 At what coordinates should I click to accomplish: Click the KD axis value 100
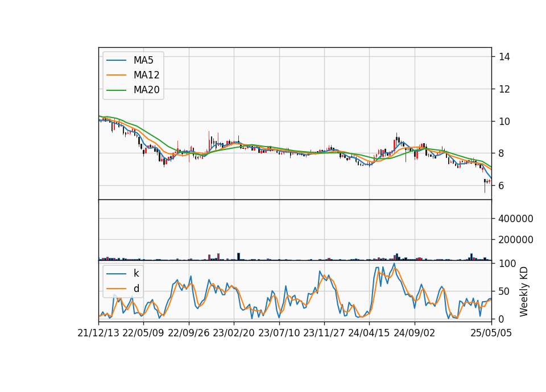(507, 264)
